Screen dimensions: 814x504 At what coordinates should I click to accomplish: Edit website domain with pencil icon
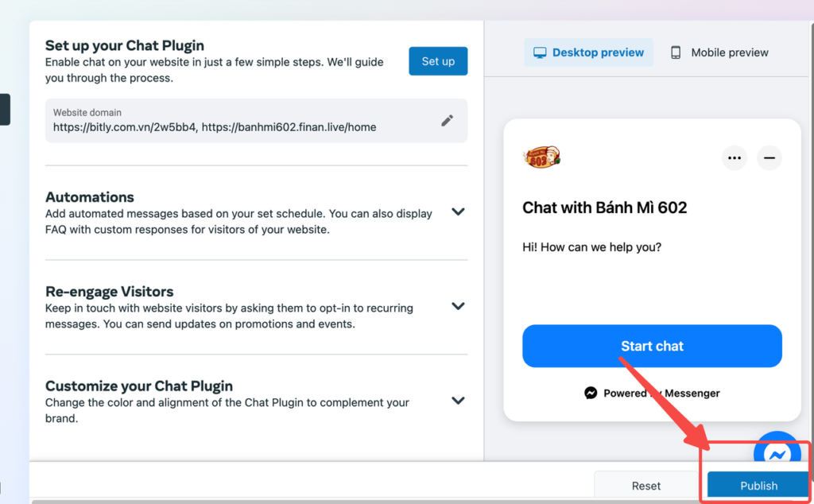coord(447,121)
